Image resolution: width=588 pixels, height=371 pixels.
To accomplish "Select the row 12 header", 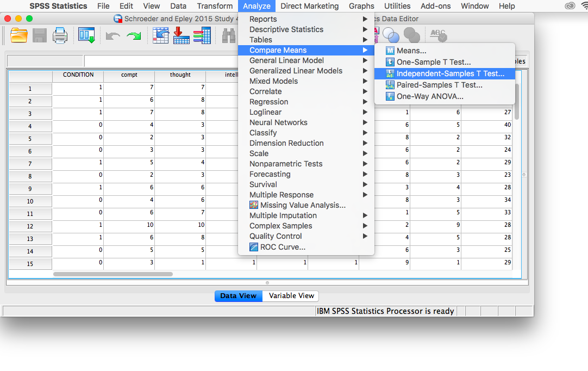I will (30, 226).
